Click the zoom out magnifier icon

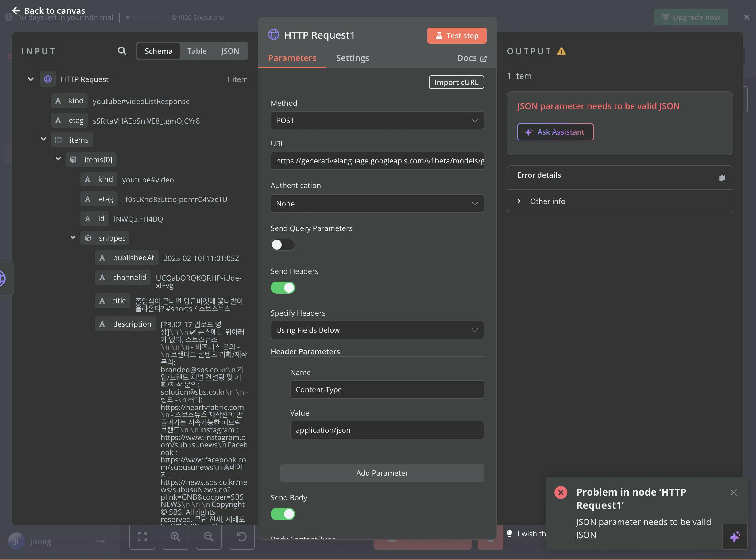coord(208,537)
